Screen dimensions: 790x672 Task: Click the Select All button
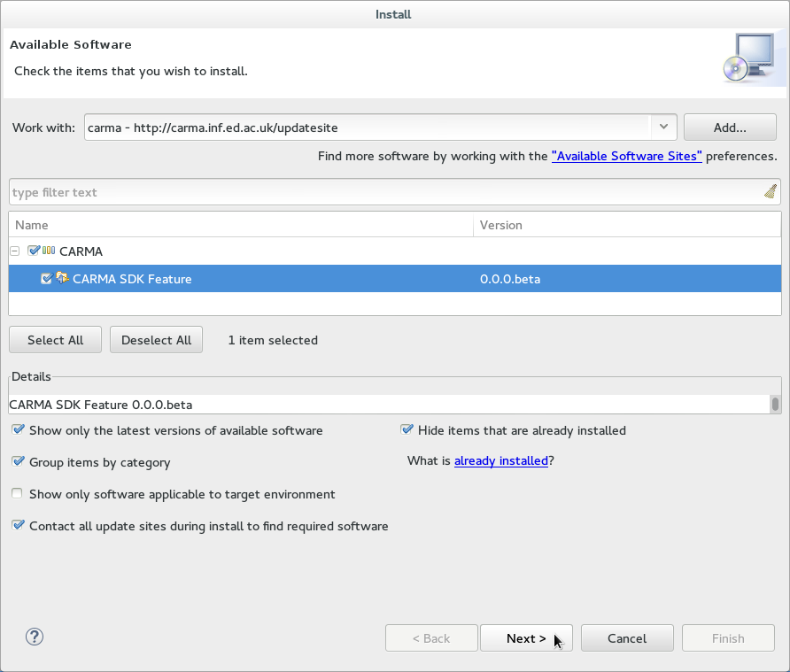tap(56, 340)
